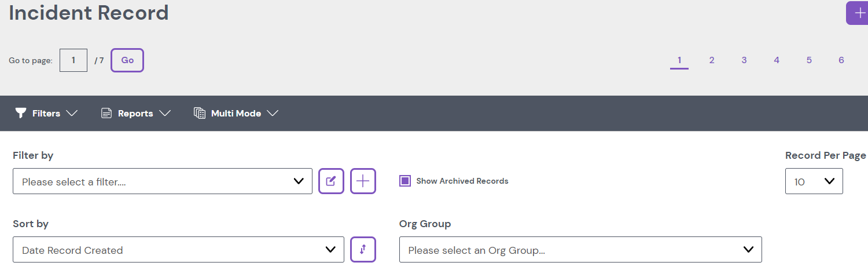Click the Filters funnel icon
868x266 pixels.
[x=21, y=113]
